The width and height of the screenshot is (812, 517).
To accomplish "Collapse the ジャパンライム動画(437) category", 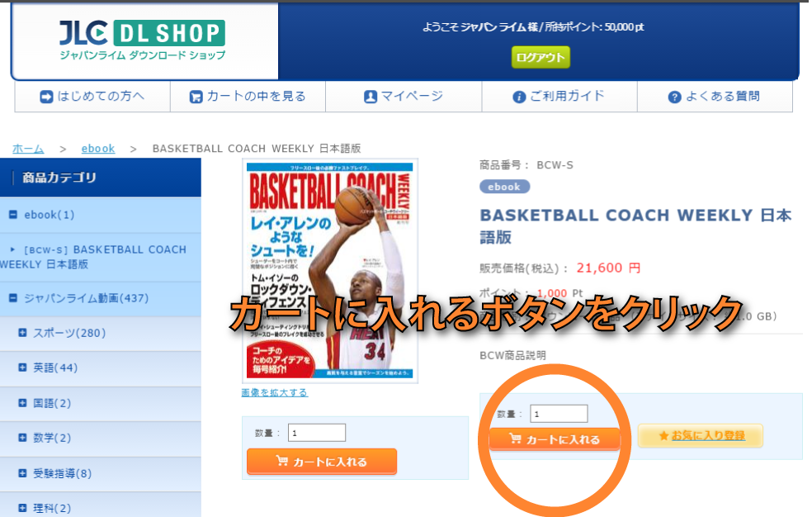I will coord(13,298).
